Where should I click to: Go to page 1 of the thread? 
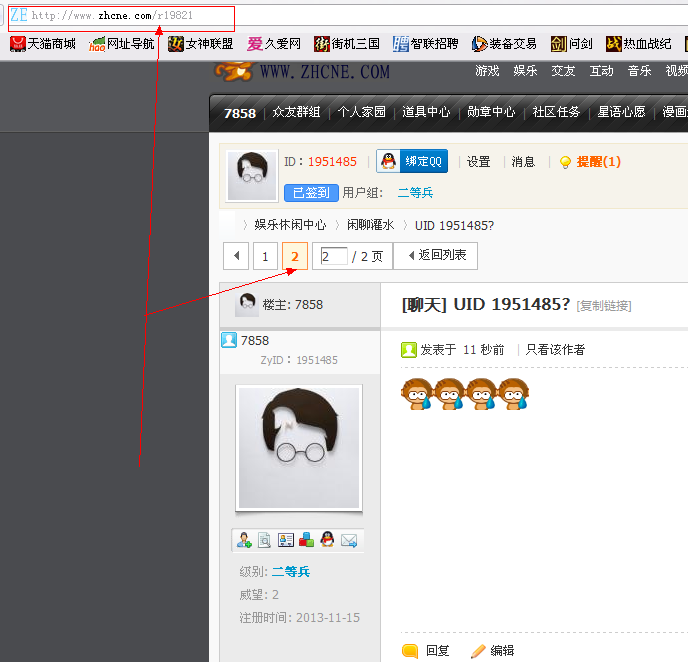coord(265,256)
